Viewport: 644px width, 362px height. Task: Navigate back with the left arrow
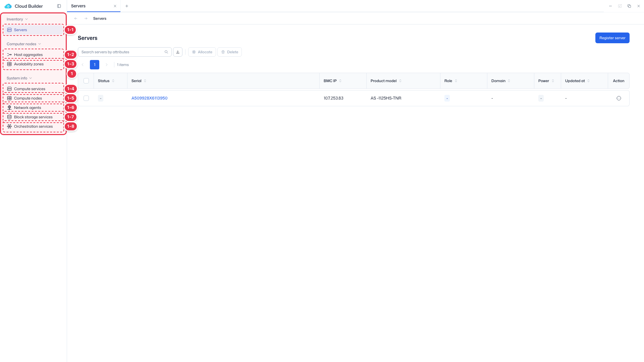tap(76, 18)
